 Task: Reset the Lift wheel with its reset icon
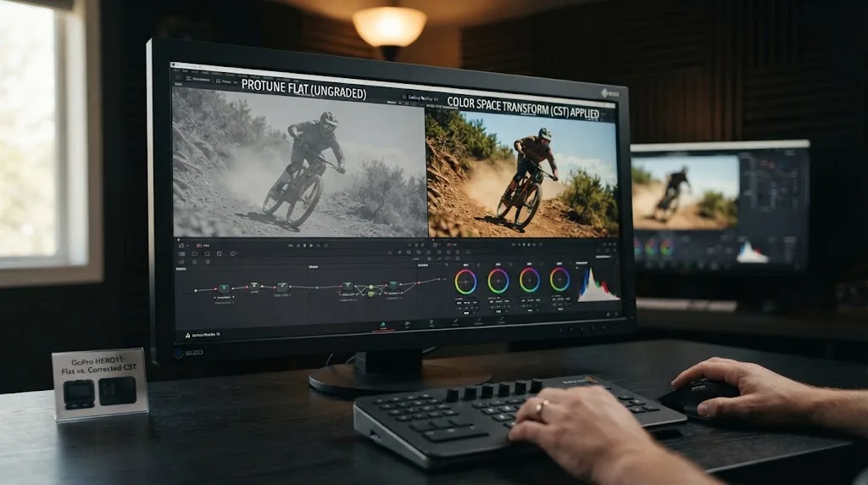pyautogui.click(x=476, y=266)
